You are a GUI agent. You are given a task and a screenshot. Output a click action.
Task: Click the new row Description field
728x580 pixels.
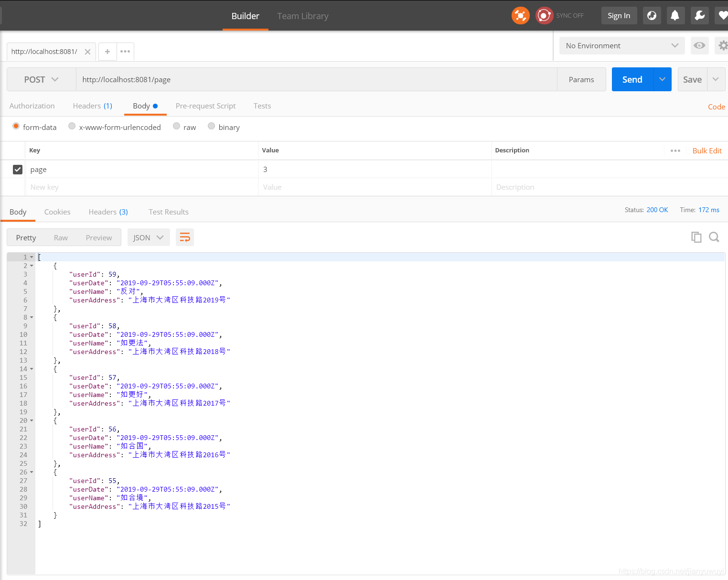tap(610, 187)
